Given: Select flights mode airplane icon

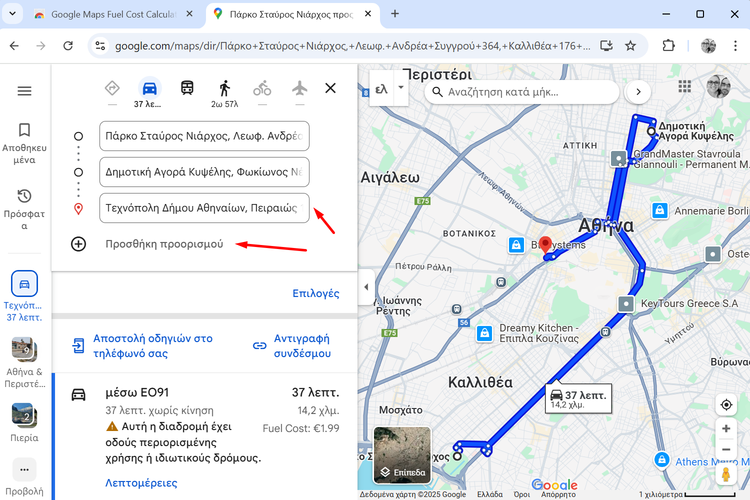Looking at the screenshot, I should (x=300, y=88).
